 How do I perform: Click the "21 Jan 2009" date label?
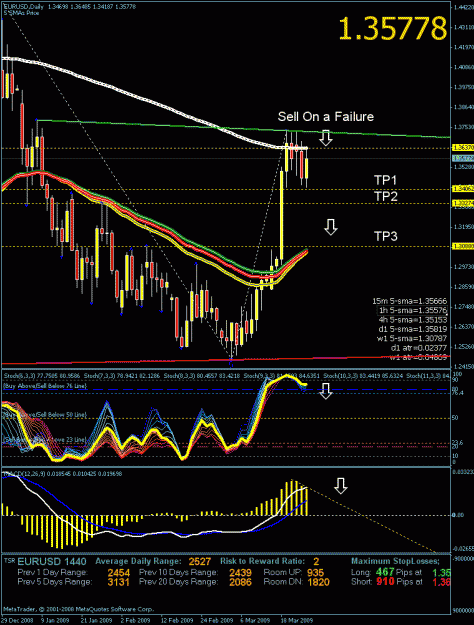coord(96,621)
